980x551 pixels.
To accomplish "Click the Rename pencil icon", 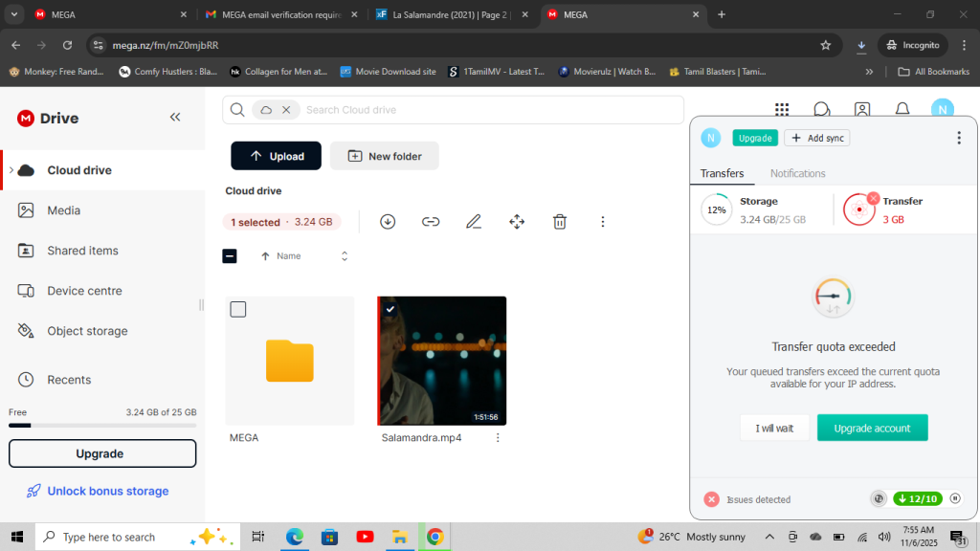I will coord(474,222).
